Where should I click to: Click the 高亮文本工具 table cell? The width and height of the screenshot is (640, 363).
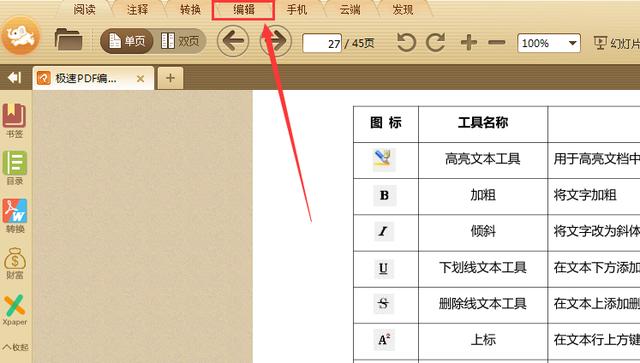click(483, 159)
